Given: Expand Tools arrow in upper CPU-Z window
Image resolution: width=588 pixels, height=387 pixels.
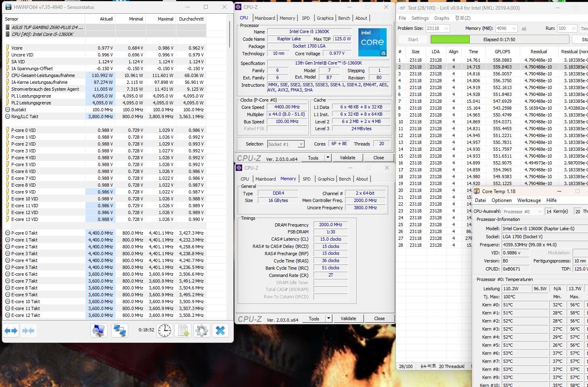Looking at the screenshot, I should point(328,158).
